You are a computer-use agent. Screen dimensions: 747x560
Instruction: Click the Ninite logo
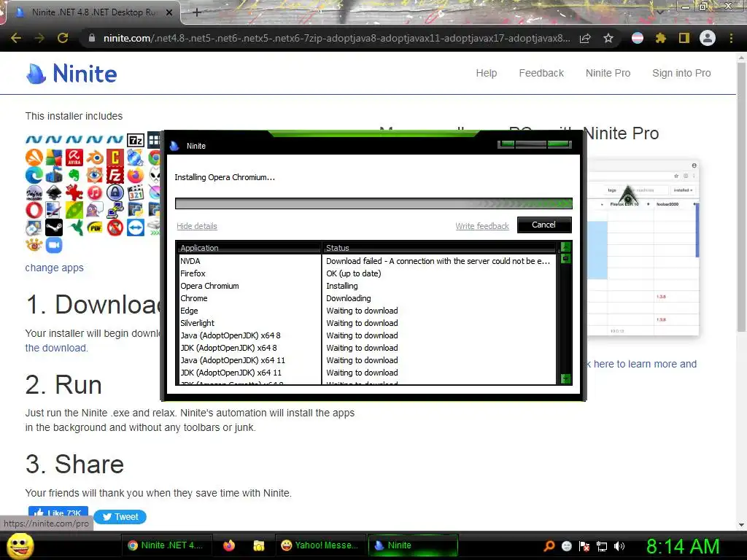pos(71,74)
